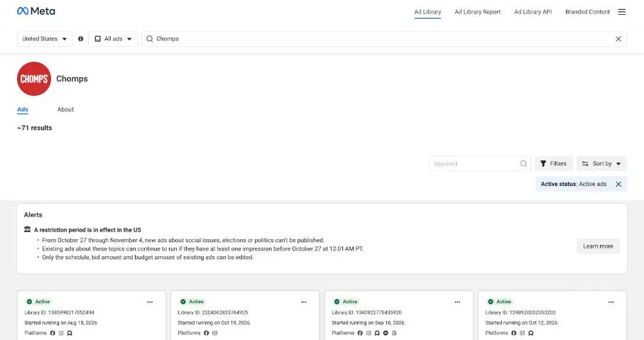The image size is (644, 340).
Task: Click Started running on Aug 18, 2026
Action: point(61,323)
